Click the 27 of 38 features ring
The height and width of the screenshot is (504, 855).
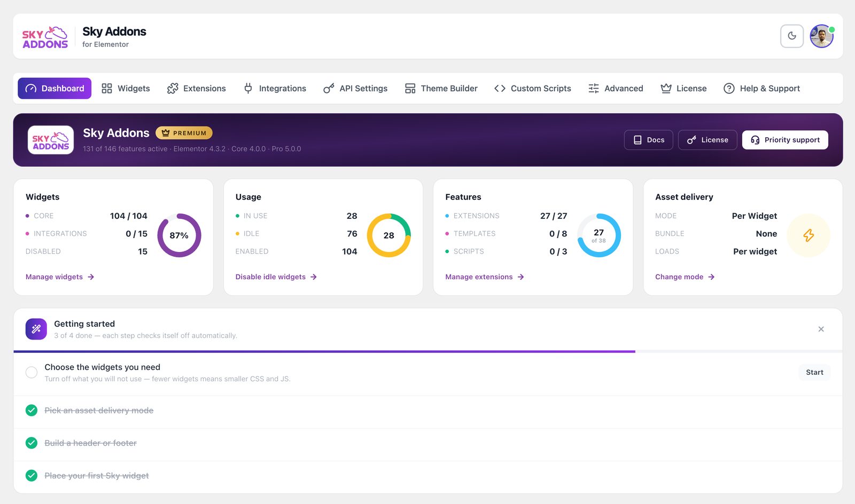point(598,235)
